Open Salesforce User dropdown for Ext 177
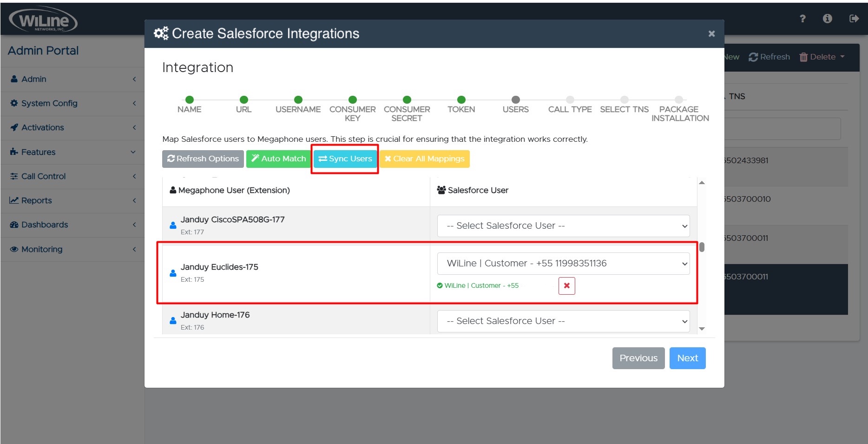The height and width of the screenshot is (444, 868). [563, 226]
